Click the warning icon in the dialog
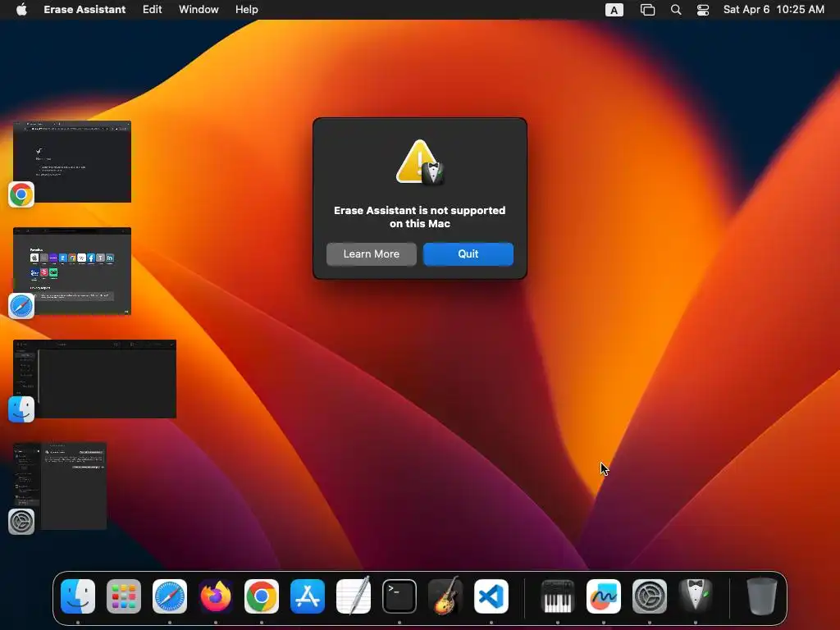 (420, 162)
